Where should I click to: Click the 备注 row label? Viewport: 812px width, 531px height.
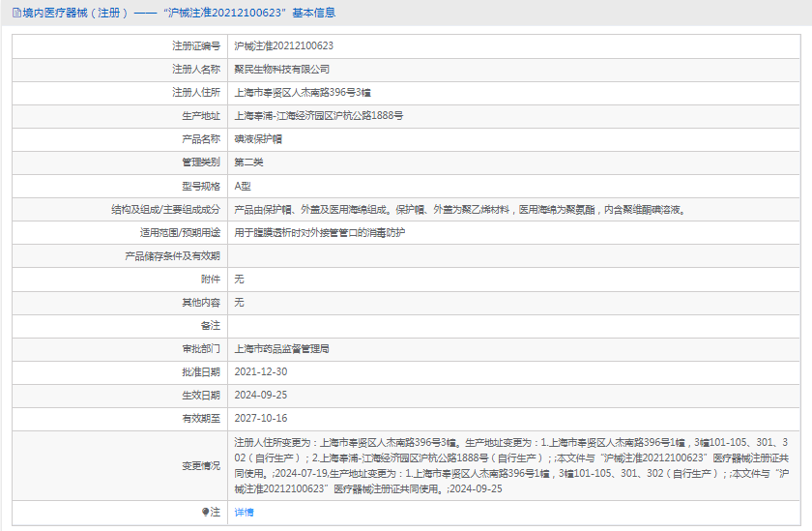[x=211, y=326]
